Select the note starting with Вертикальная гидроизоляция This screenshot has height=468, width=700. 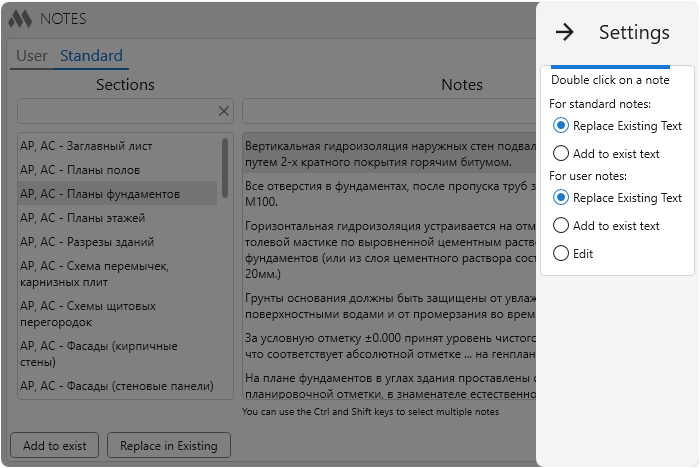tap(389, 154)
